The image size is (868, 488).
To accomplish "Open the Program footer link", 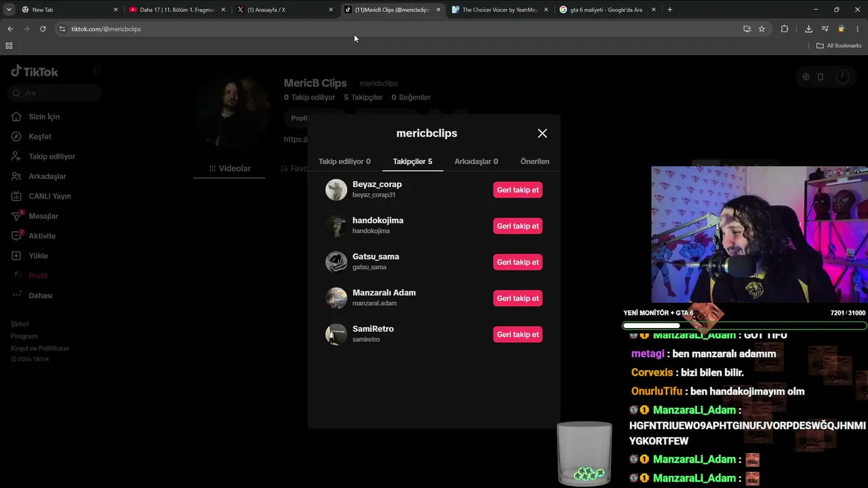I will (24, 336).
